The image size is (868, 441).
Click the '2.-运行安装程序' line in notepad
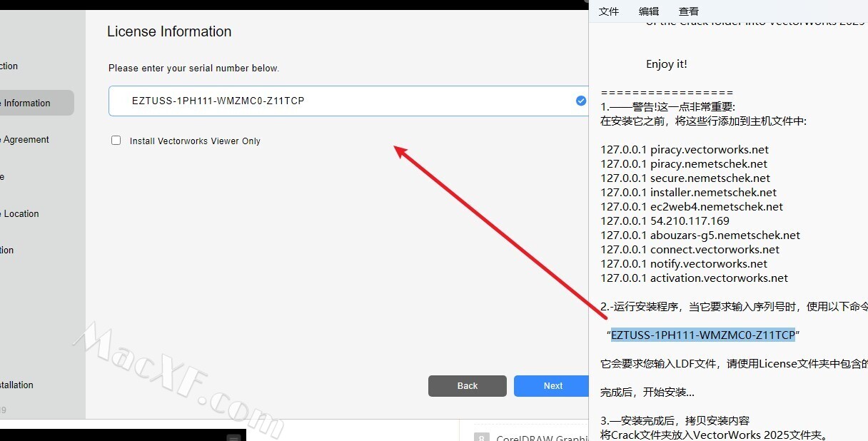(734, 307)
